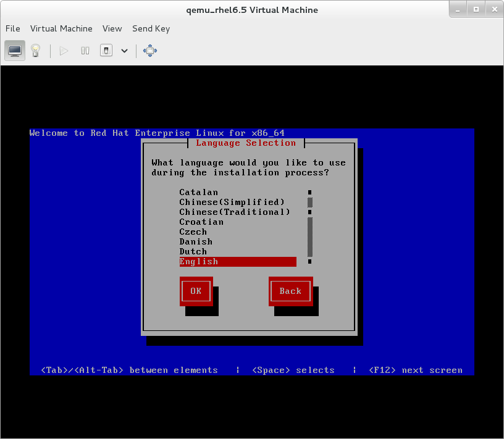Click OK in Language Selection dialog
Screen dimensions: 504x439
(x=196, y=291)
